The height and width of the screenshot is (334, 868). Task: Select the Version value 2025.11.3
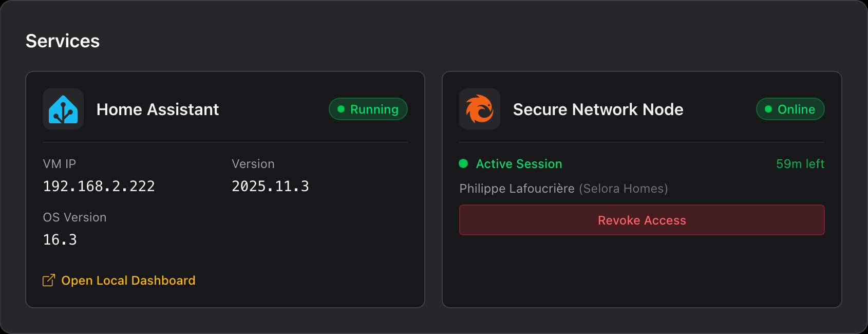(270, 186)
